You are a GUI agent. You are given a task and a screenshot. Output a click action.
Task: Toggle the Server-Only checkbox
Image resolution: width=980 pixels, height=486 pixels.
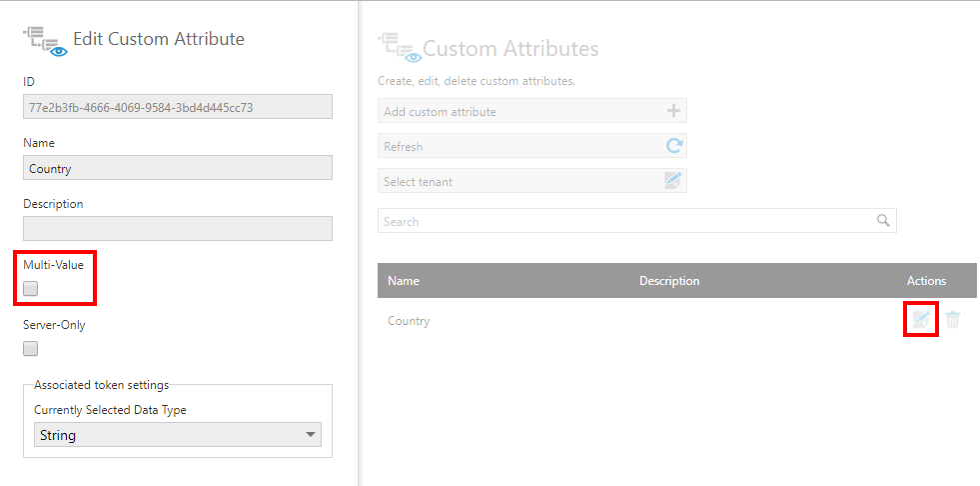[x=30, y=348]
